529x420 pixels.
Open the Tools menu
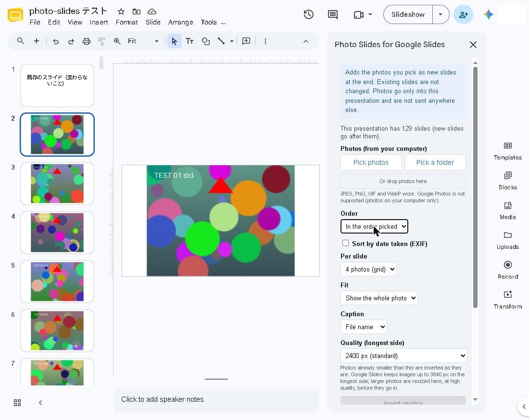pos(209,22)
